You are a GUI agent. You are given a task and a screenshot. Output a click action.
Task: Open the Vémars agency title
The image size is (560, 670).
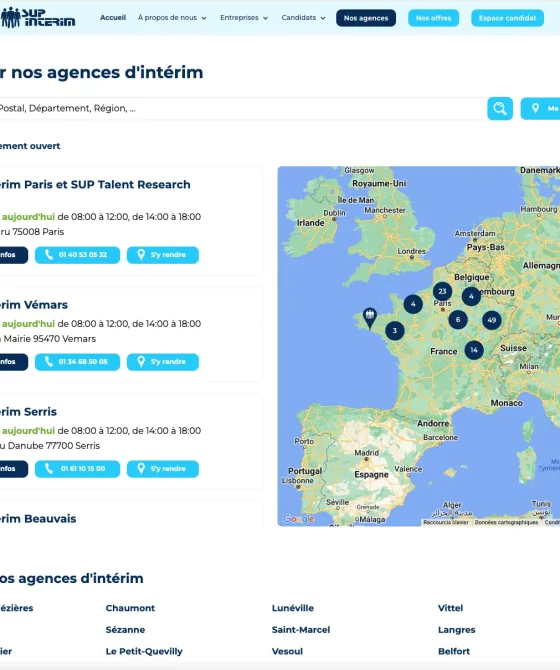pyautogui.click(x=34, y=305)
